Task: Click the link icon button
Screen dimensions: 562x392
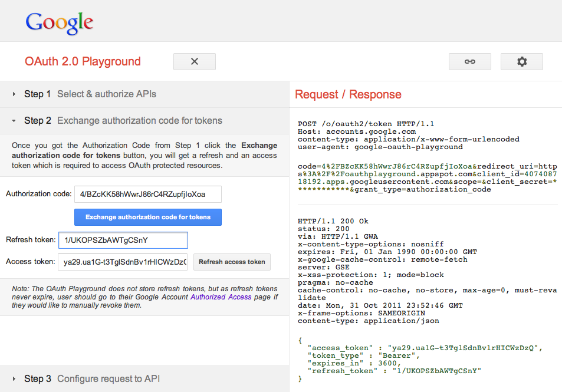Action: [470, 62]
